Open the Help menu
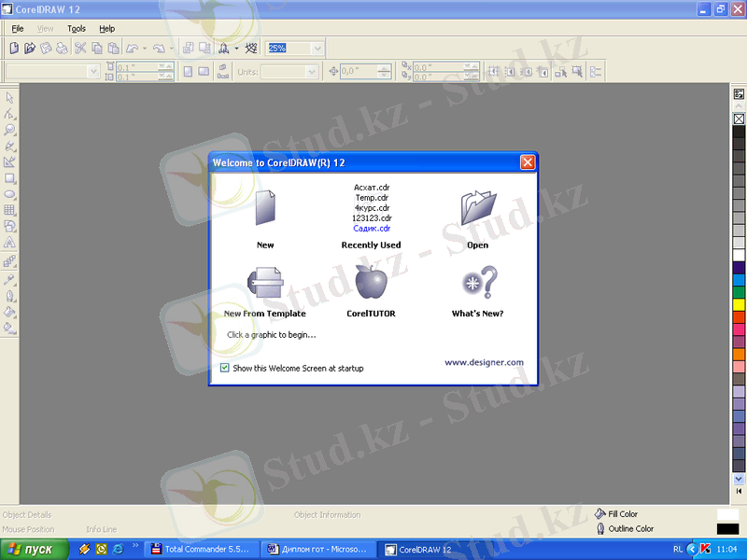Image resolution: width=747 pixels, height=560 pixels. coord(106,29)
